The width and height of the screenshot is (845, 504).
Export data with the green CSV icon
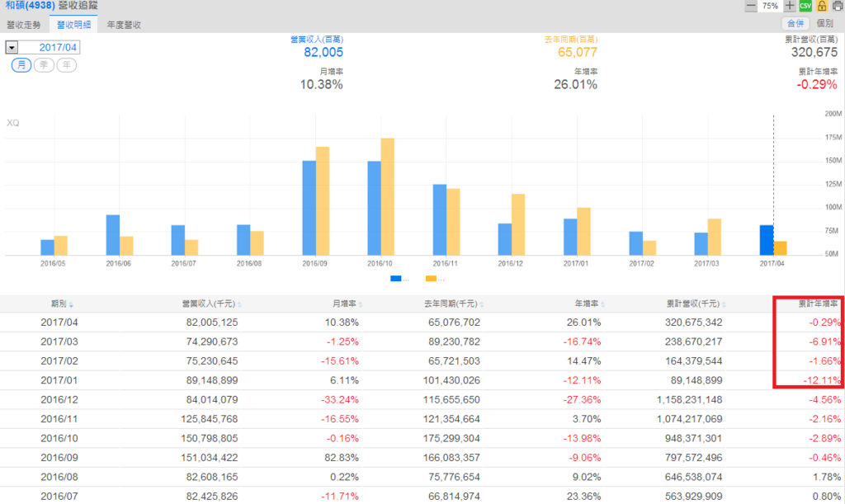click(x=805, y=6)
